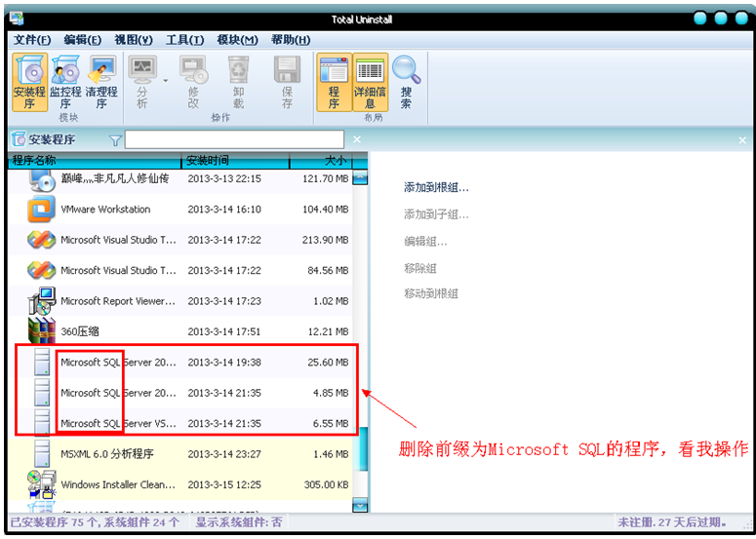Select SQL Server row sized 4.85 MB
756x539 pixels.
[x=180, y=393]
